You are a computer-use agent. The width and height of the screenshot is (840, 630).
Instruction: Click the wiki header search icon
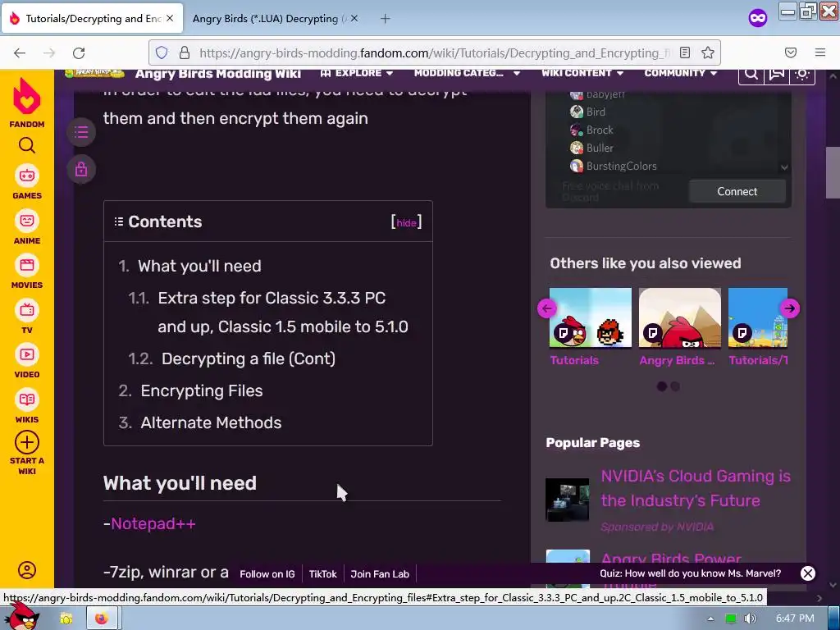click(751, 73)
